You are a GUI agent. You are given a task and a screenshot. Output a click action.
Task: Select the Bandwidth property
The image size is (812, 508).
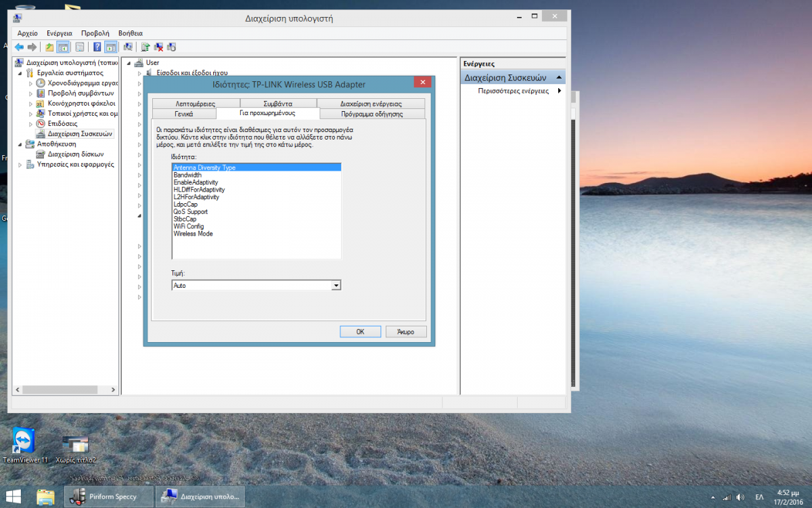256,175
